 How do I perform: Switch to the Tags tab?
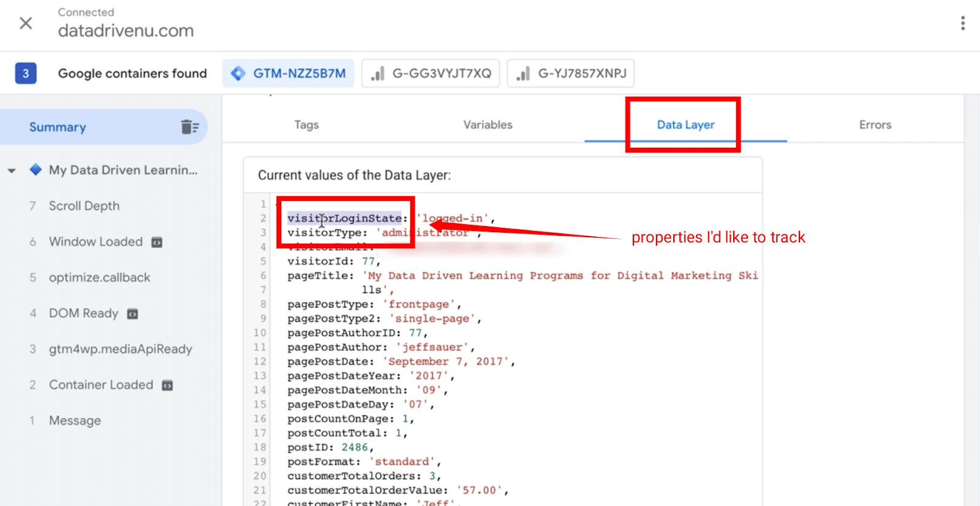click(306, 125)
